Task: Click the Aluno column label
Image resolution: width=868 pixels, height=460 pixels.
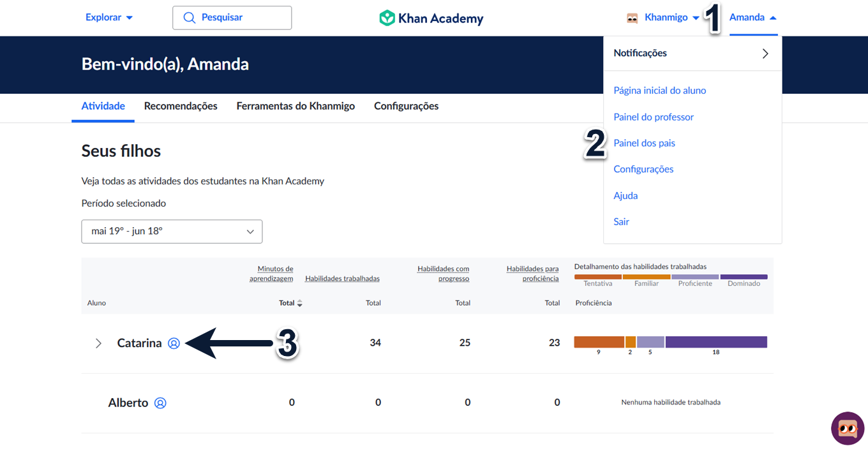Action: 96,303
